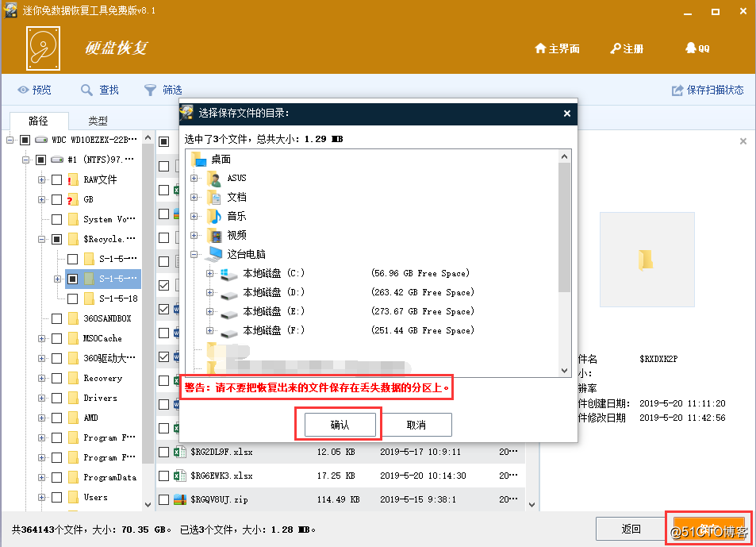Open 注册 from the header
This screenshot has height=547, width=756.
click(627, 48)
